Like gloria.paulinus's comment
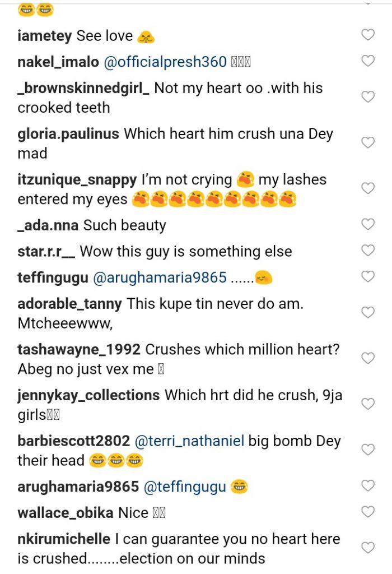The image size is (392, 574). coord(367,143)
